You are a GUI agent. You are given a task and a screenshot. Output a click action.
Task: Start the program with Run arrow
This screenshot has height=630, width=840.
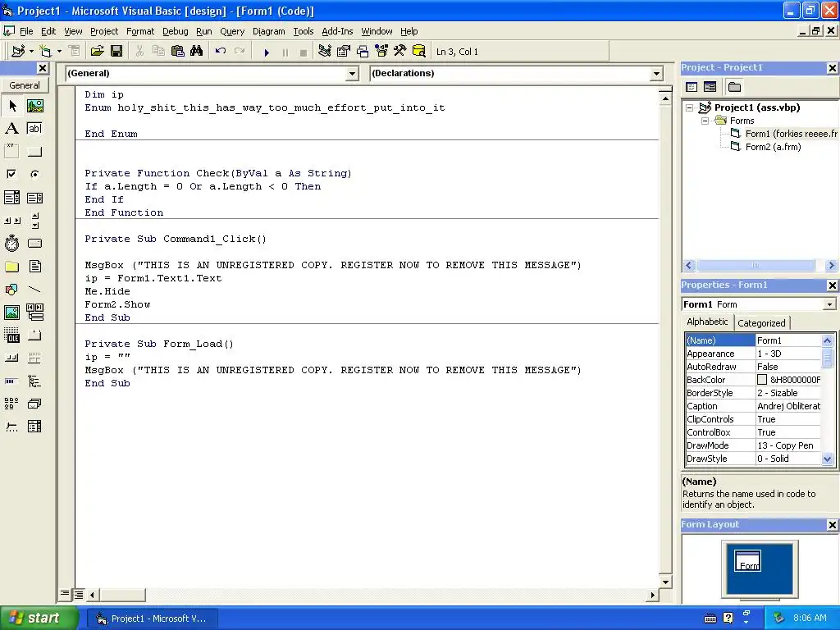[267, 52]
